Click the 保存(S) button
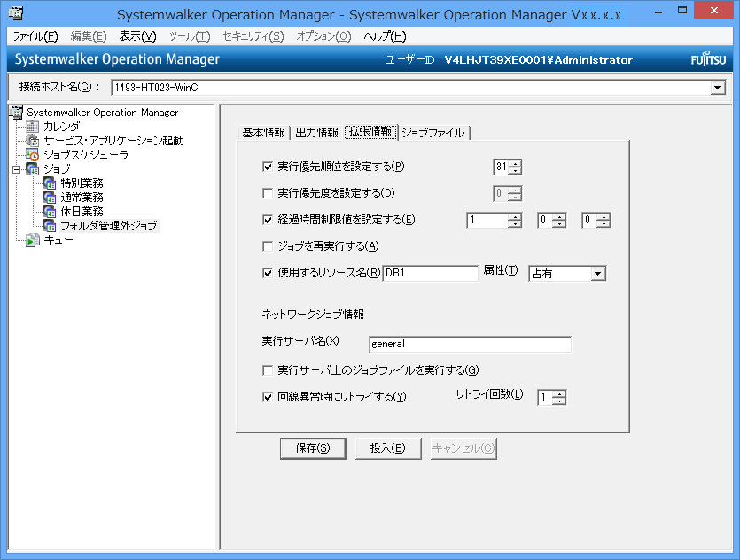The image size is (740, 560). 313,448
